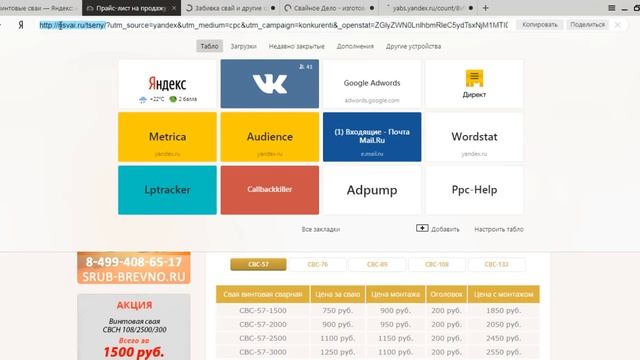Click the '750 руб.' price cell

[x=338, y=311]
